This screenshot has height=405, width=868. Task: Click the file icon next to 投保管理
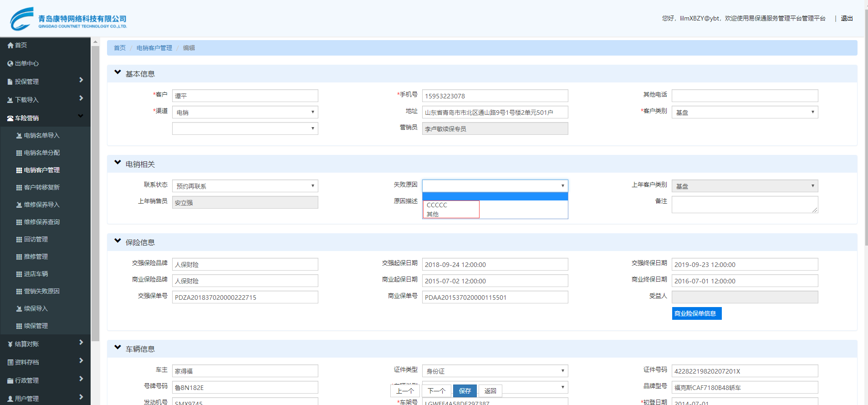(10, 82)
